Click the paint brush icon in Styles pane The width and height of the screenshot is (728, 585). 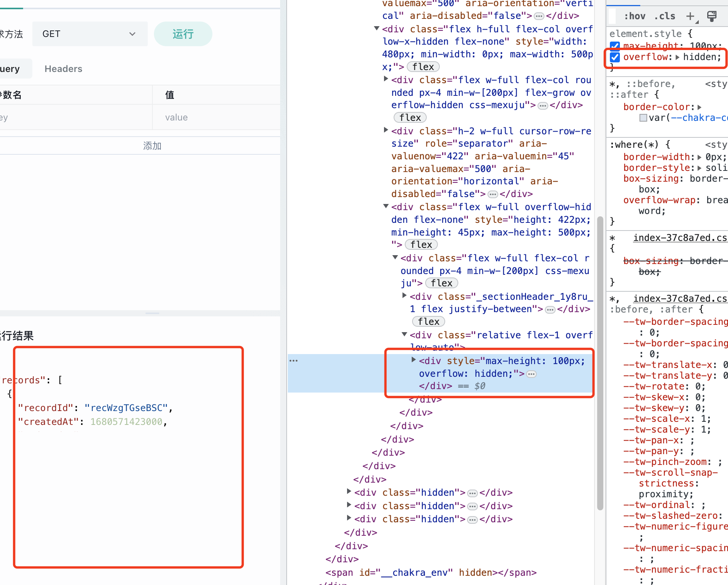pyautogui.click(x=711, y=16)
